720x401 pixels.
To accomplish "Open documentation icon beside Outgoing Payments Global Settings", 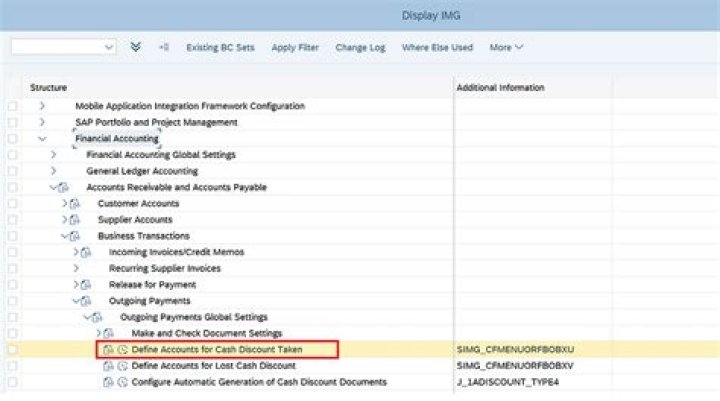I will pos(97,317).
